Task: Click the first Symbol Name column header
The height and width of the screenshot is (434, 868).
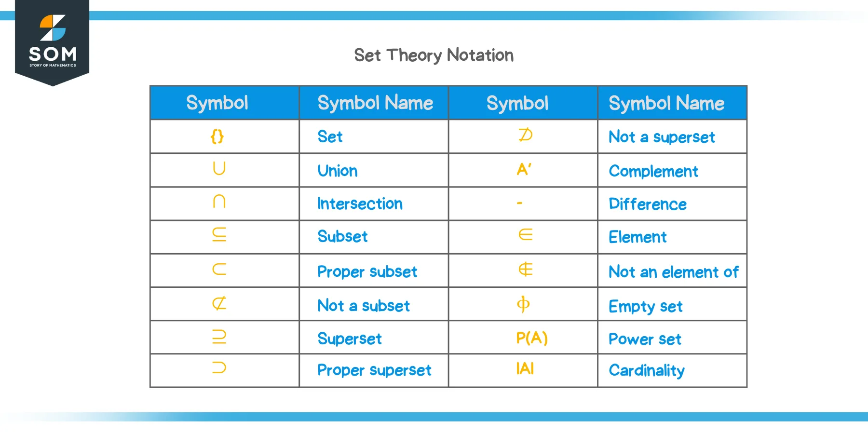Action: click(375, 103)
